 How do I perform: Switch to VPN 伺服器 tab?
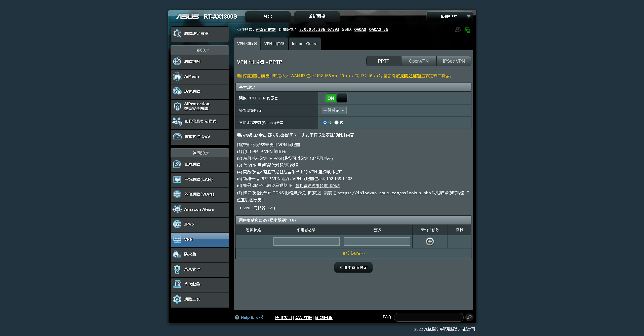tap(247, 44)
